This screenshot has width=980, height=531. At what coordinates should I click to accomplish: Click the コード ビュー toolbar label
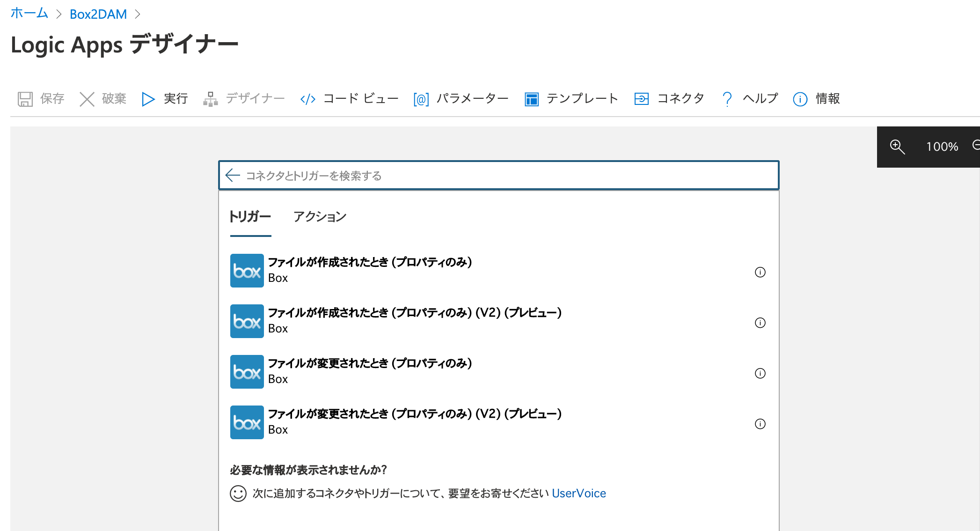click(361, 98)
